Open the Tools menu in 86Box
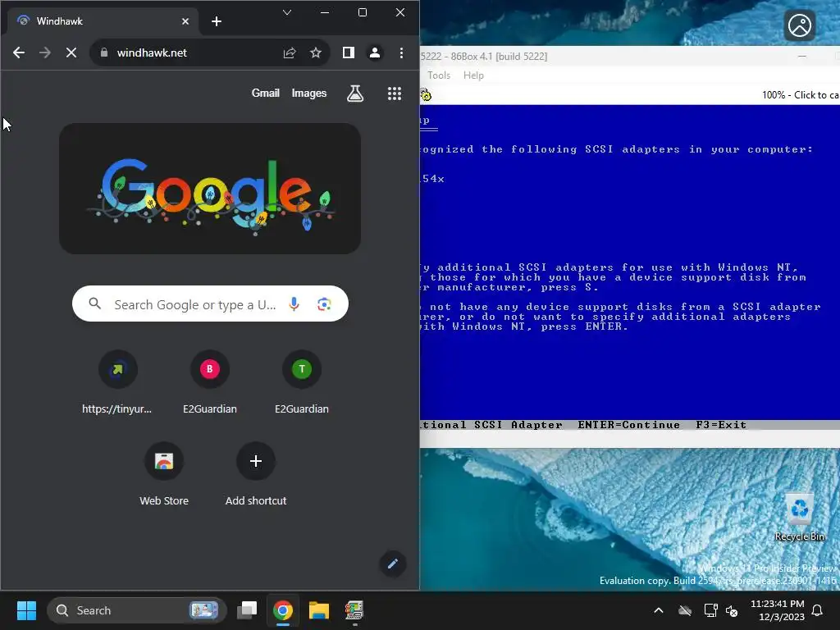The image size is (840, 630). [439, 75]
